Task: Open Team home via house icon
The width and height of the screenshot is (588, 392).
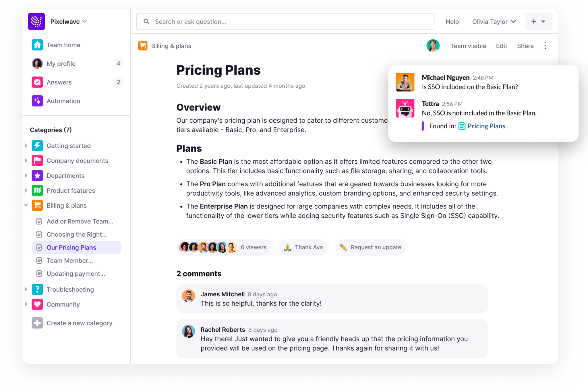Action: point(37,45)
